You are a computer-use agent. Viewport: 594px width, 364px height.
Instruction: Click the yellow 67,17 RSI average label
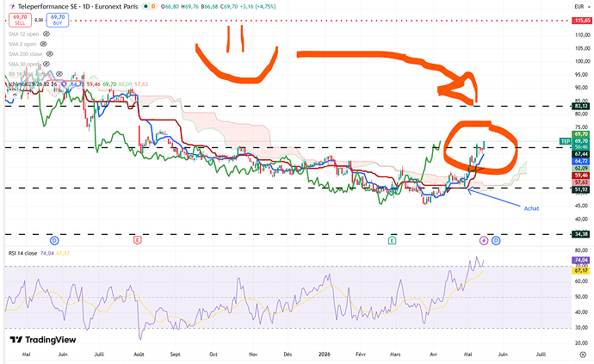581,270
